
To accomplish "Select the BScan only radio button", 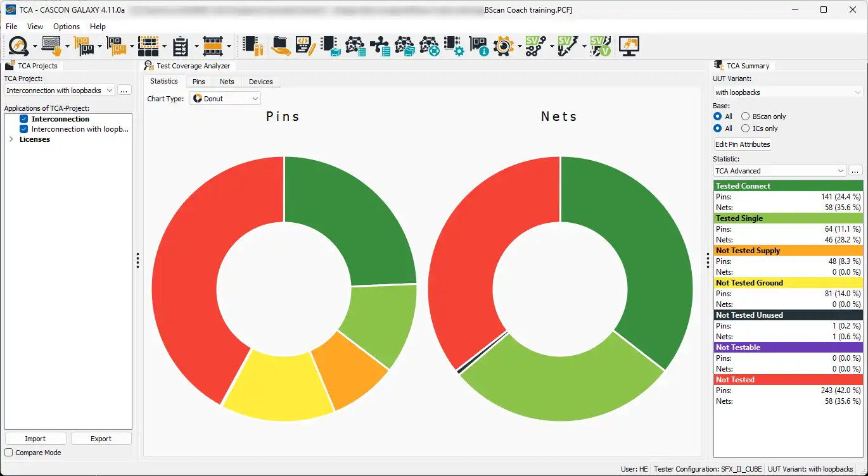I will coord(745,116).
